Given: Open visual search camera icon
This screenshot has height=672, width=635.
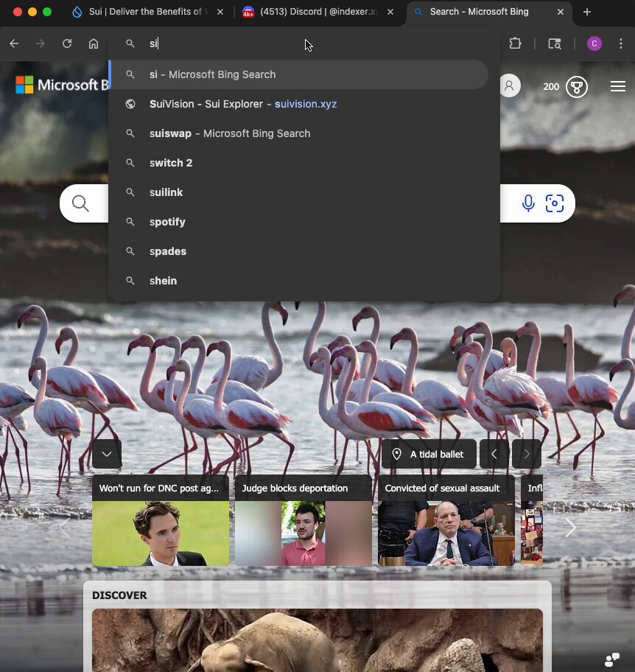Looking at the screenshot, I should (x=555, y=203).
